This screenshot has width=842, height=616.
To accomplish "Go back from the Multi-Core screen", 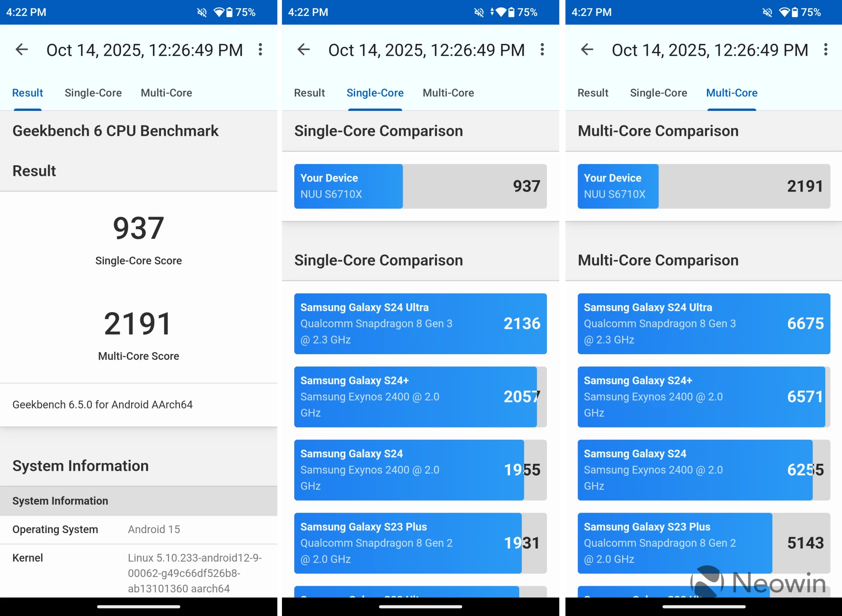I will [587, 50].
